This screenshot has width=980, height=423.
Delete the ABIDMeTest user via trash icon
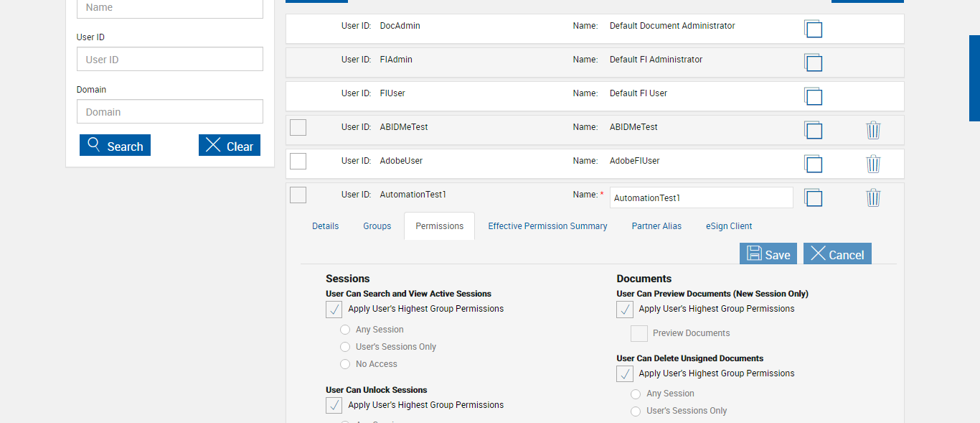click(873, 130)
